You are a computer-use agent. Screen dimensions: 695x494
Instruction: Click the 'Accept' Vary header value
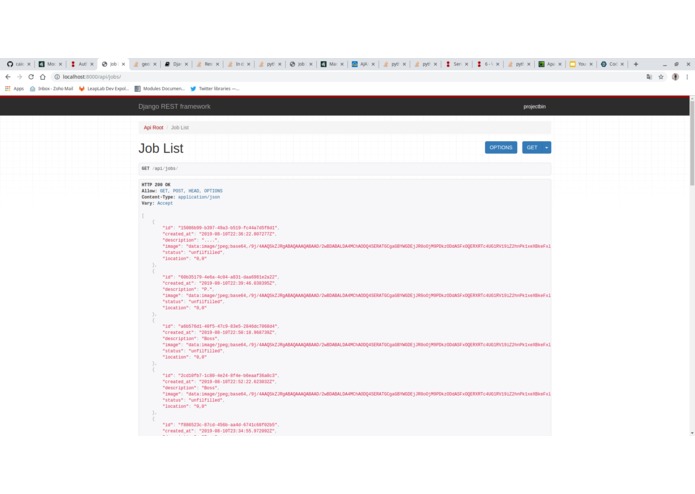165,203
